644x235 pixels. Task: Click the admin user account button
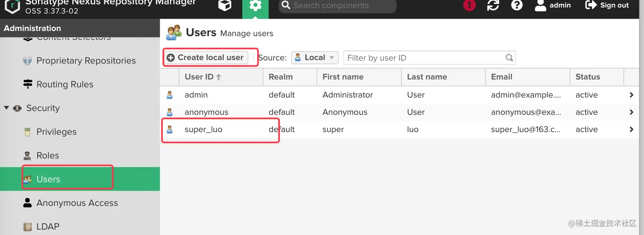(553, 5)
